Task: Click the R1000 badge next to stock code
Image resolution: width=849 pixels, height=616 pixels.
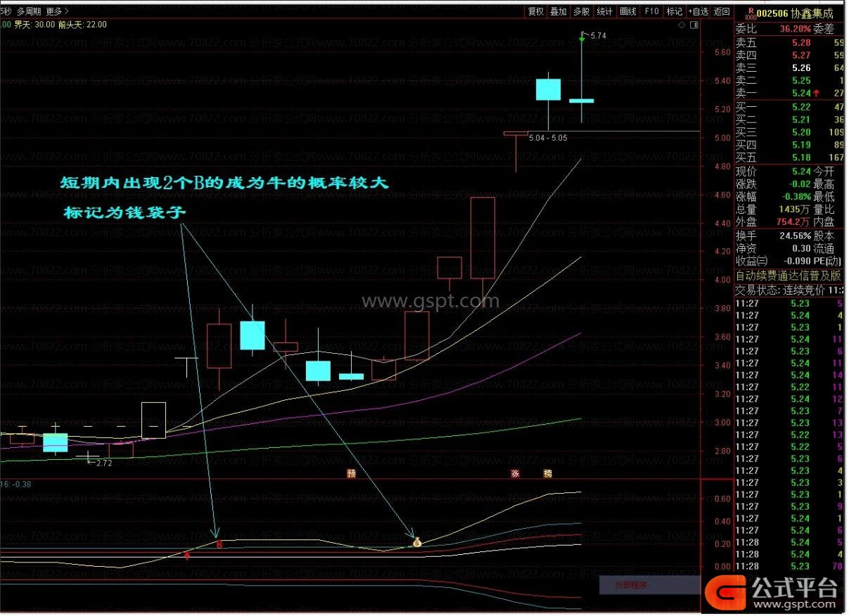Action: [x=751, y=12]
